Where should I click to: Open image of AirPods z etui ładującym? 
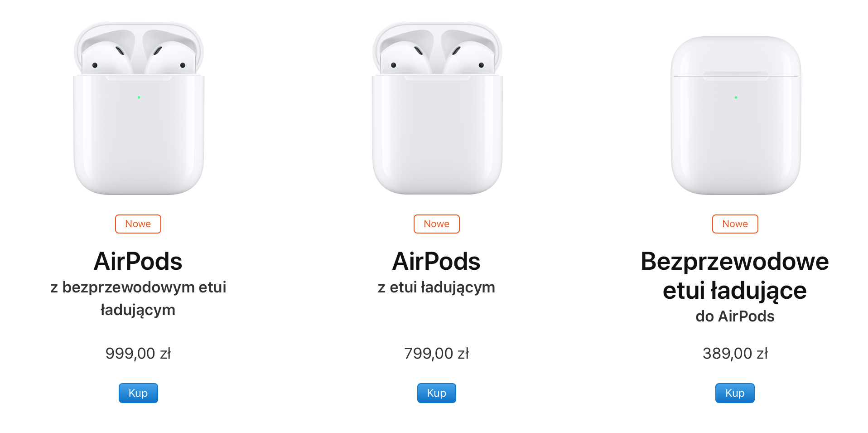coord(437,108)
